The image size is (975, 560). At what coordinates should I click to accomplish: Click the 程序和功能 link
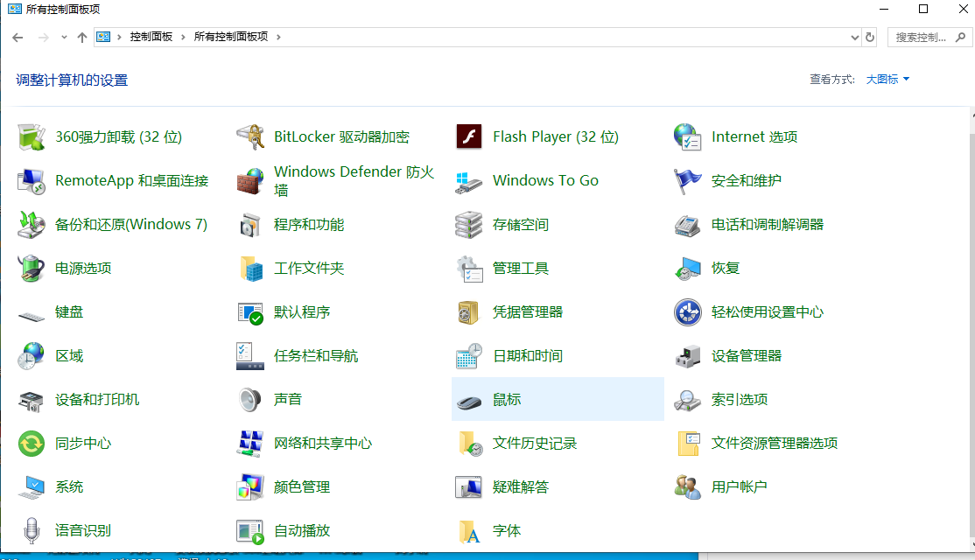(309, 225)
